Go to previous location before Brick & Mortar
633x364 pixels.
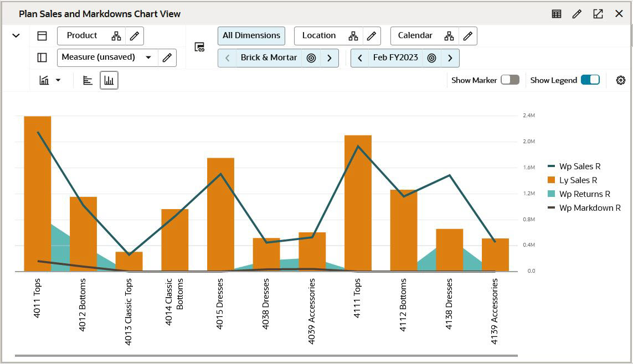[227, 58]
